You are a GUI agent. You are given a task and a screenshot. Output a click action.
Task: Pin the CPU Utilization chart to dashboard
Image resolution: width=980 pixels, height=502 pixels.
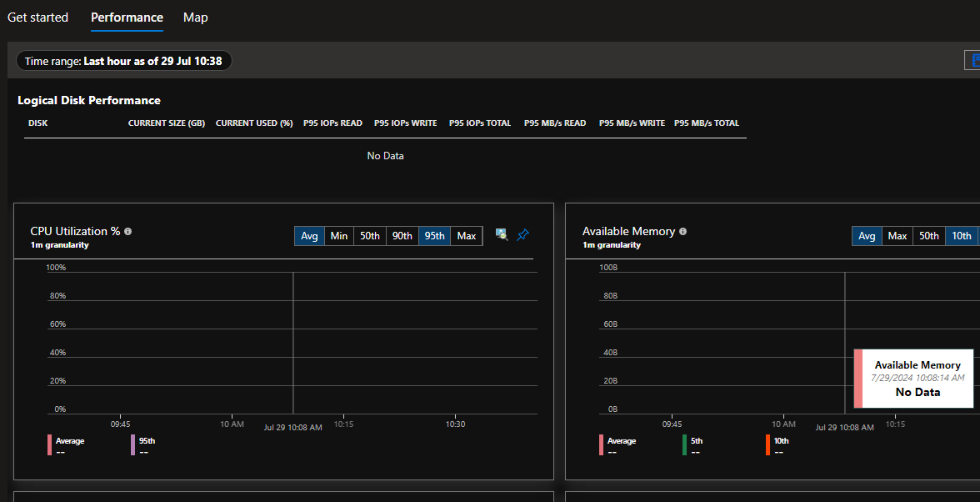pyautogui.click(x=523, y=234)
